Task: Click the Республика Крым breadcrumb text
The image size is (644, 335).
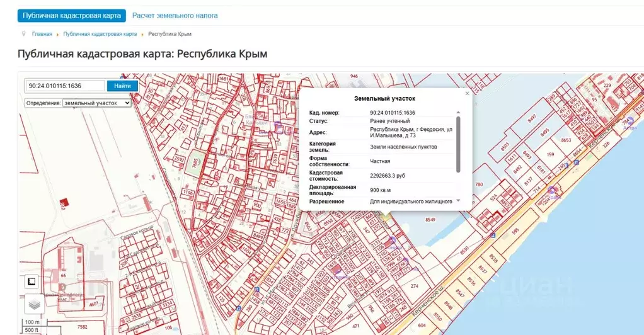Action: pyautogui.click(x=170, y=34)
